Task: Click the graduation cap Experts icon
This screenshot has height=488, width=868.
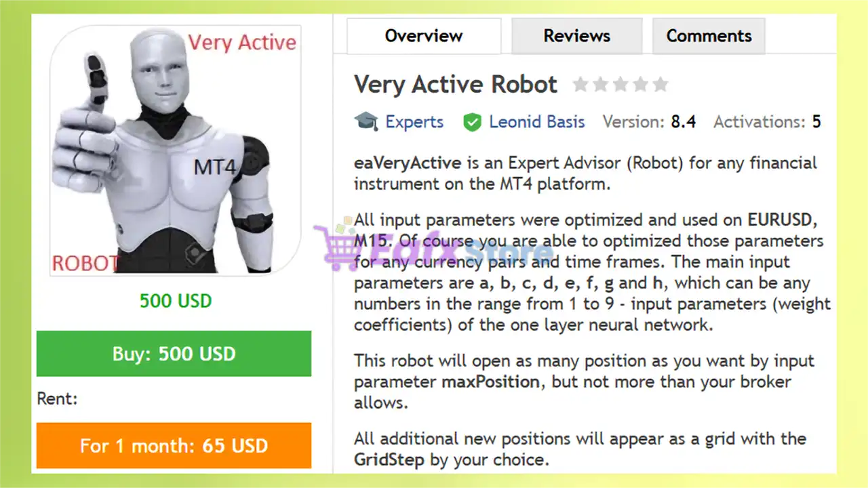Action: [x=366, y=122]
